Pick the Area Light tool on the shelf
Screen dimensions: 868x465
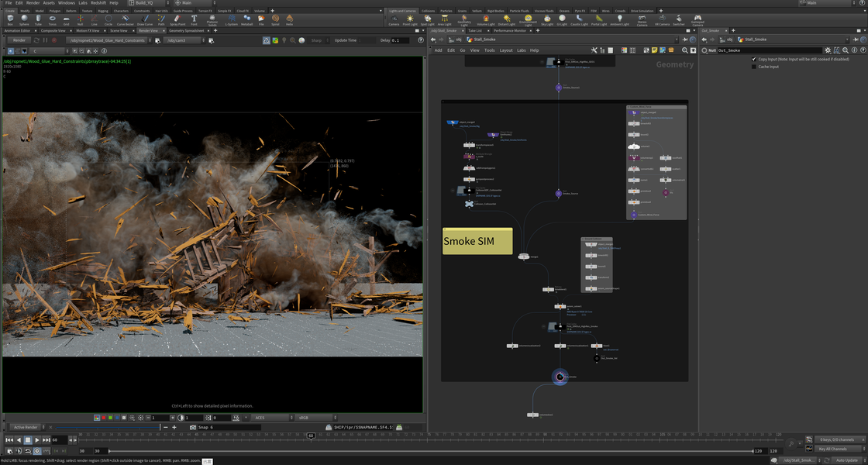(x=444, y=19)
